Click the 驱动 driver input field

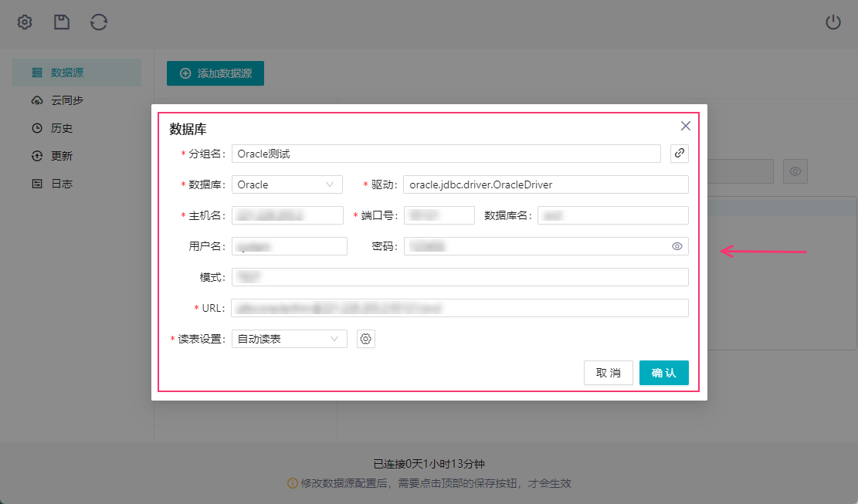point(545,184)
